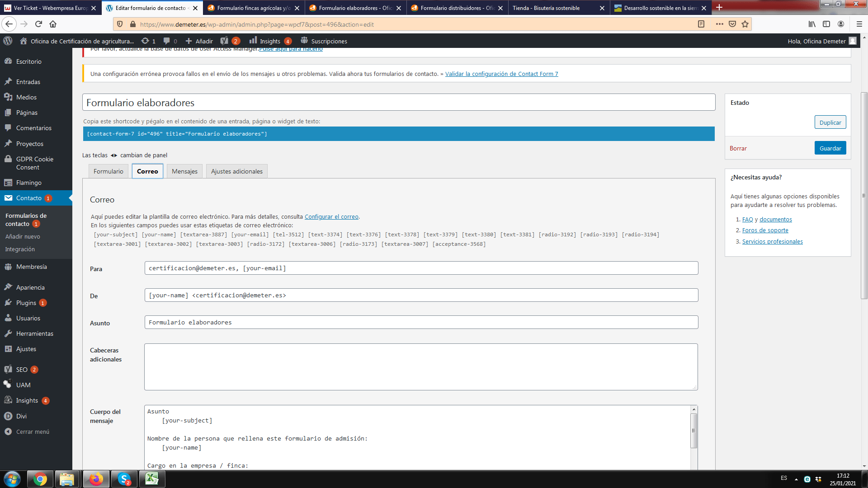Open the Configurar el correo link

(331, 216)
